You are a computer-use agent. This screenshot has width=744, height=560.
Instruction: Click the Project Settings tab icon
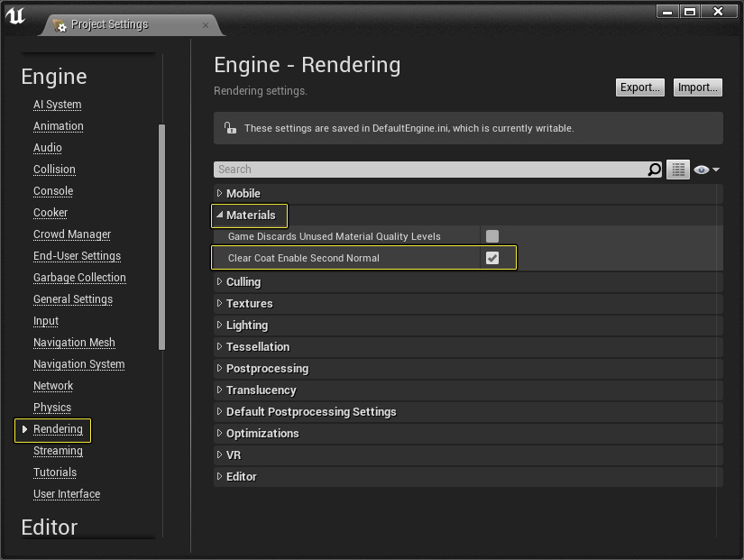coord(59,25)
